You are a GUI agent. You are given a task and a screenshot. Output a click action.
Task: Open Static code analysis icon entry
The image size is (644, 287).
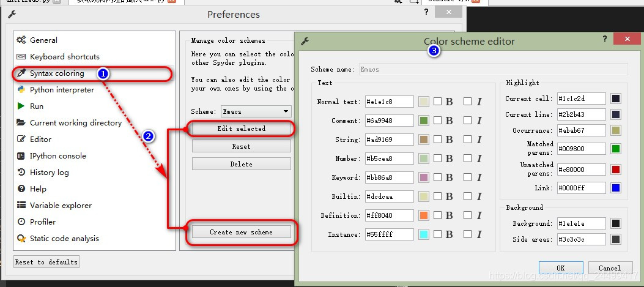point(21,239)
